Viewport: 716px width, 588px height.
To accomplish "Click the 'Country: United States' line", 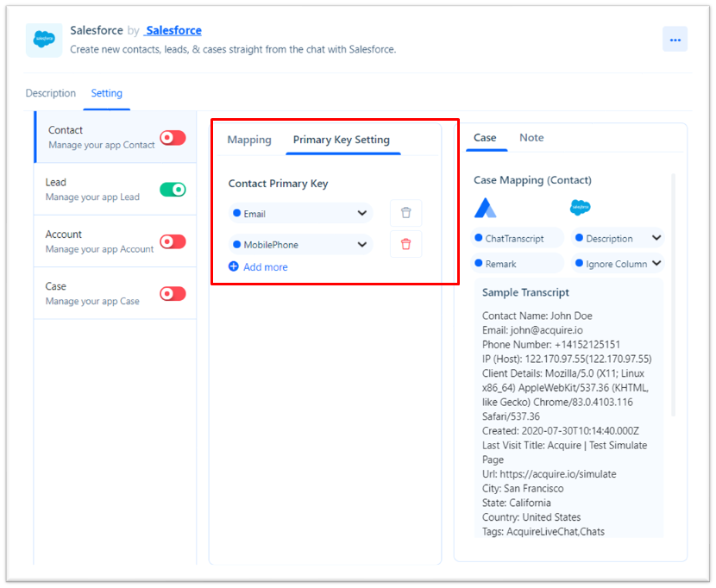I will pyautogui.click(x=531, y=517).
